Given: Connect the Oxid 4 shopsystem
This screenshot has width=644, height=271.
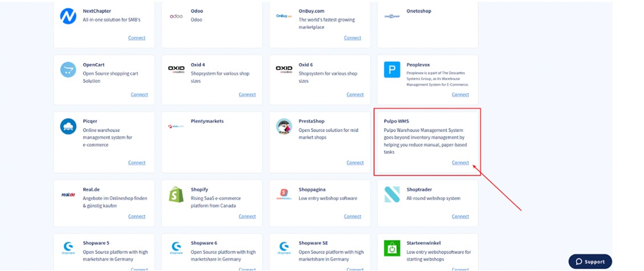Looking at the screenshot, I should tap(247, 95).
